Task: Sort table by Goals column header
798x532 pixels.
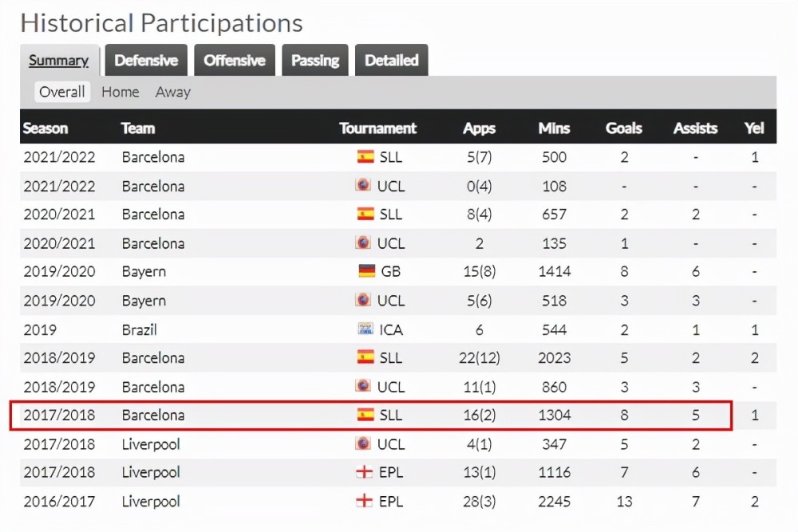Action: pyautogui.click(x=624, y=128)
